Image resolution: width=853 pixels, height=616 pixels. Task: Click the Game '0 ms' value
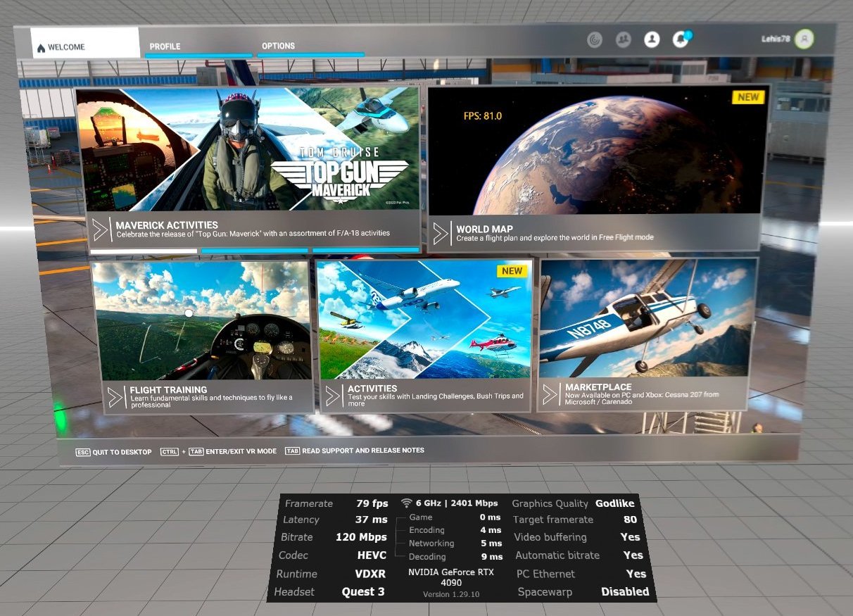491,517
